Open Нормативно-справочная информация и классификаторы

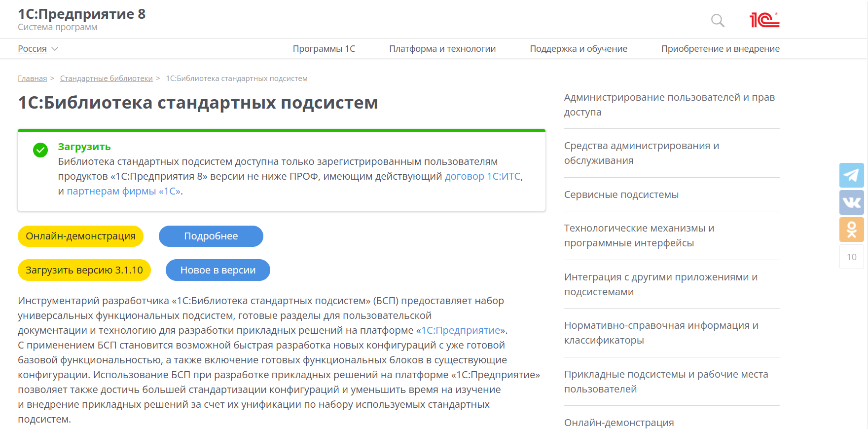[x=661, y=333]
